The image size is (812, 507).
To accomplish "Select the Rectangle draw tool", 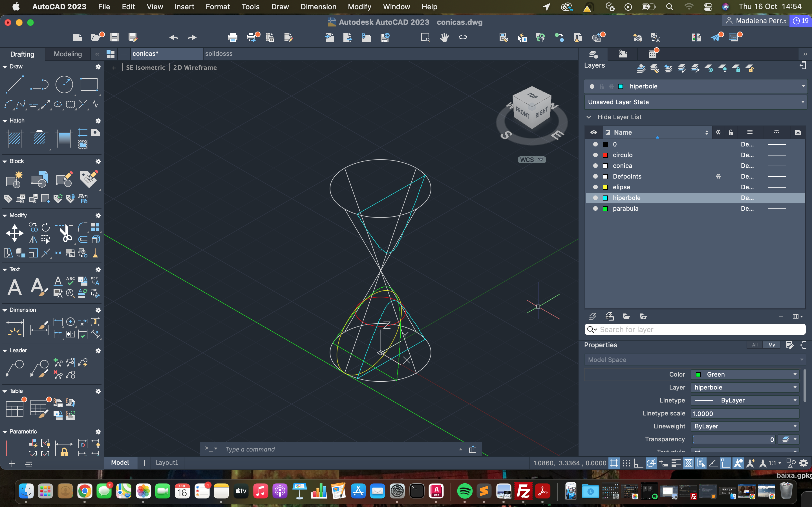I will tap(89, 84).
